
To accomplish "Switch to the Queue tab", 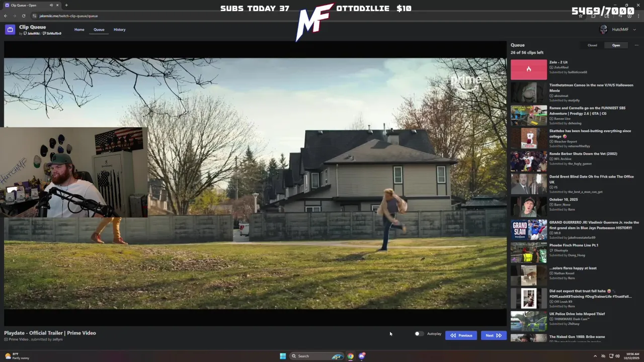I will [99, 30].
